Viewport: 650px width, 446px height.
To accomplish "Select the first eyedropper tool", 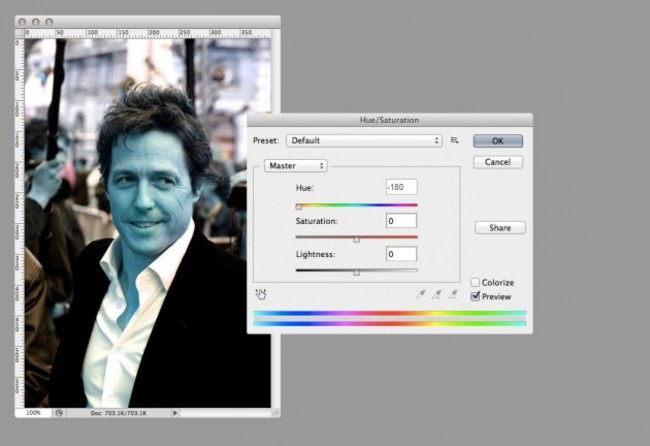I will tap(420, 294).
